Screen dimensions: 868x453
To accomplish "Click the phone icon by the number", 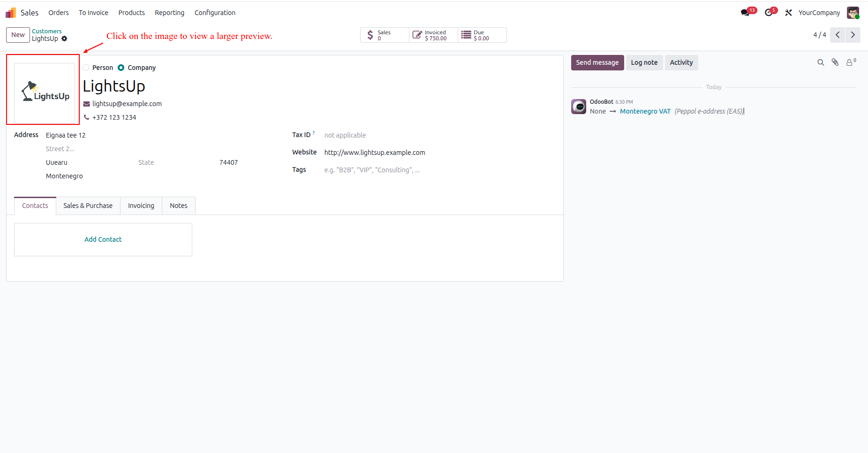I will 86,117.
